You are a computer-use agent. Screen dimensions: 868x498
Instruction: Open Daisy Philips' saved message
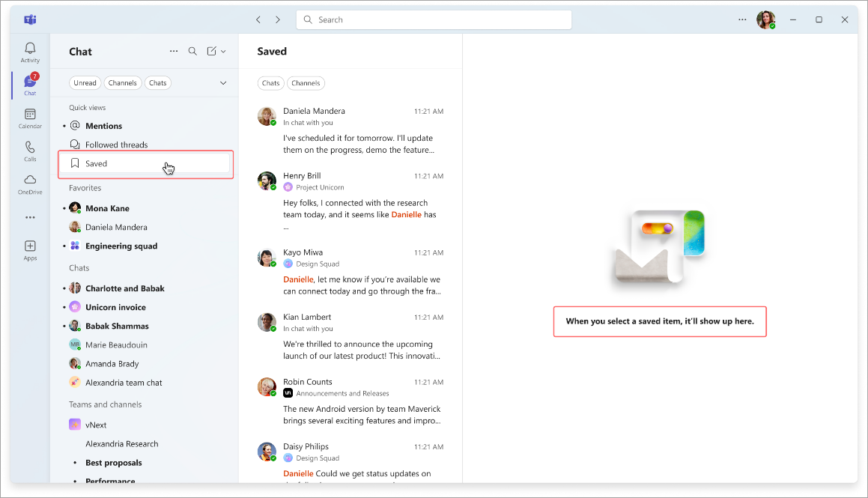point(350,461)
